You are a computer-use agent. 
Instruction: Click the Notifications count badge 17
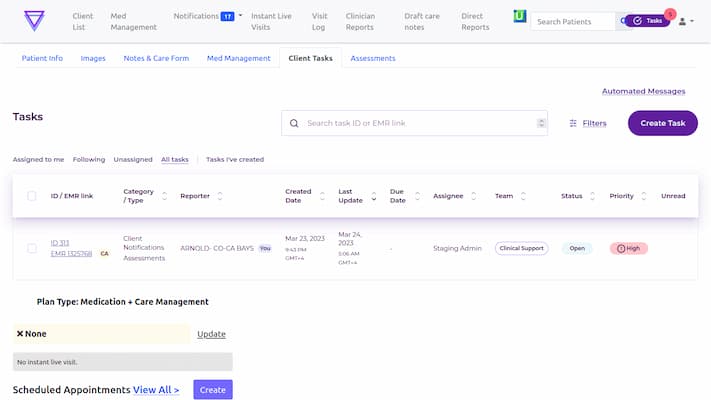click(x=227, y=17)
